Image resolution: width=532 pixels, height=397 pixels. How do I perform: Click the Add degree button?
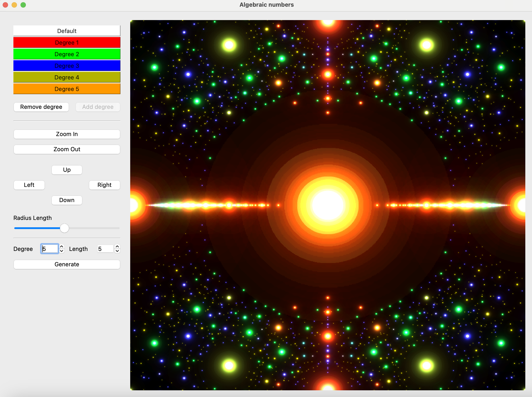[x=98, y=107]
